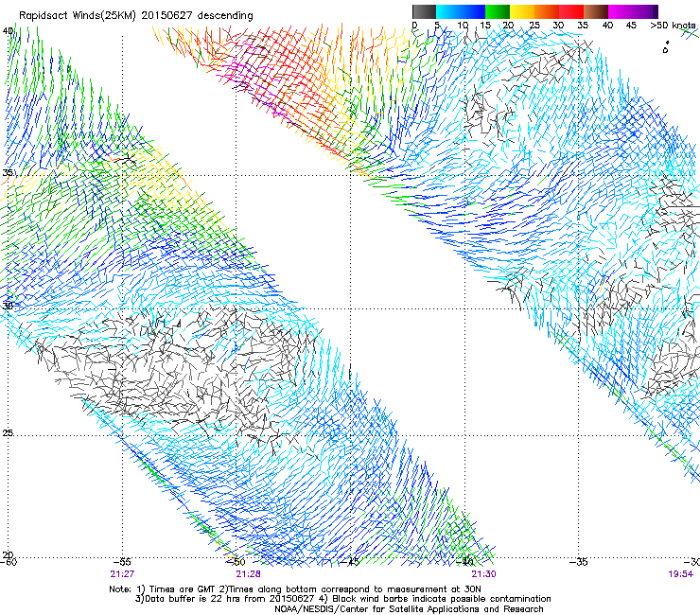Click the NOAA/NESDIS Center for Satellite Applications credit

pos(409,609)
